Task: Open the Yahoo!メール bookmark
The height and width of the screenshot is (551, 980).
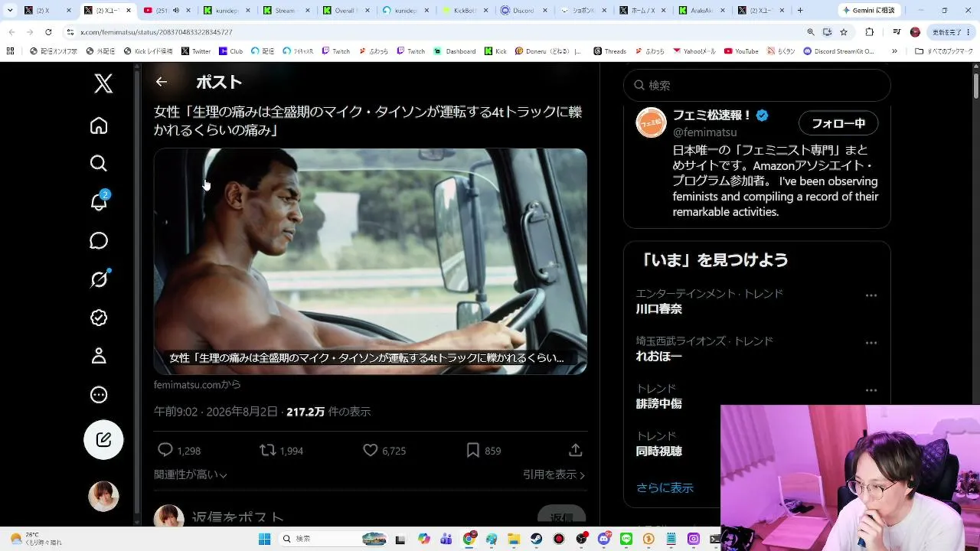Action: point(694,51)
